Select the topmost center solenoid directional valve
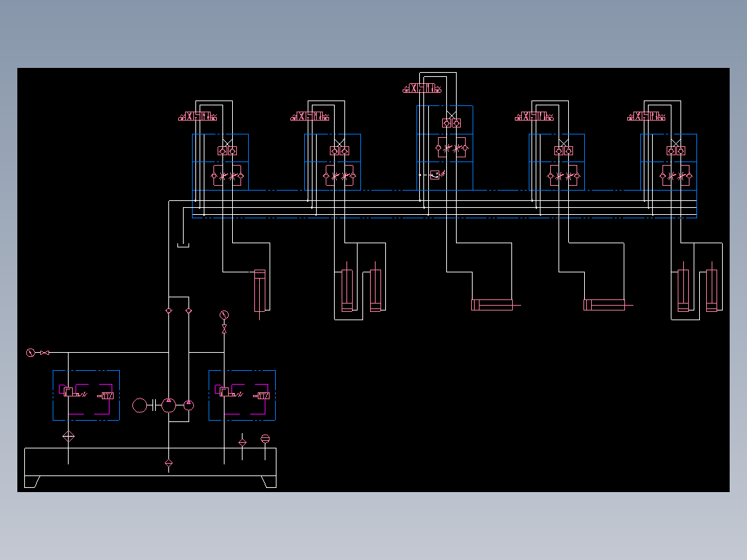The image size is (747, 560). pyautogui.click(x=422, y=88)
